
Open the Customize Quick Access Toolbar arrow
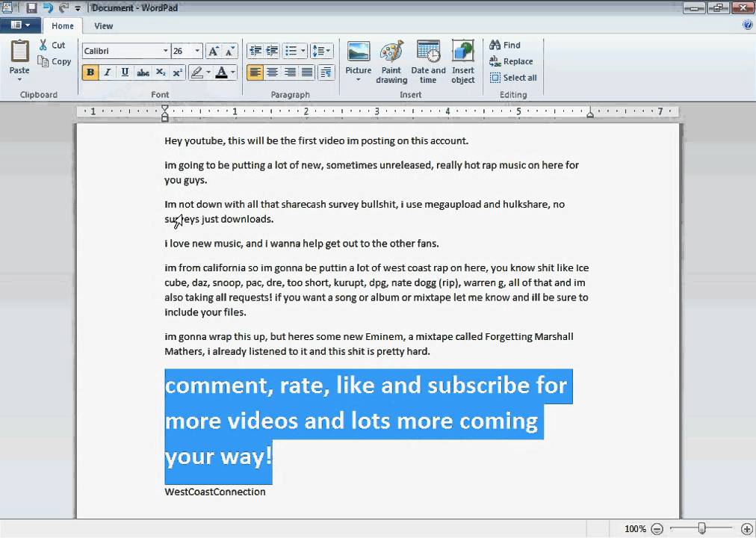click(x=78, y=8)
